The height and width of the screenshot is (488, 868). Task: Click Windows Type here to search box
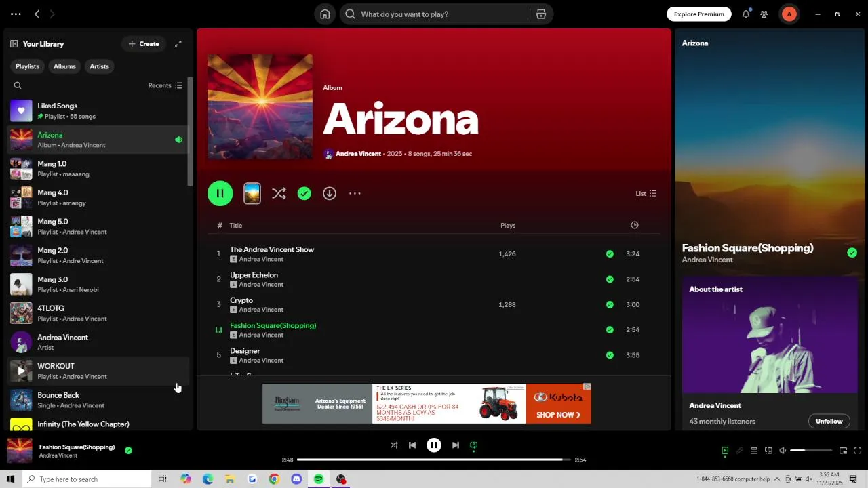point(87,479)
